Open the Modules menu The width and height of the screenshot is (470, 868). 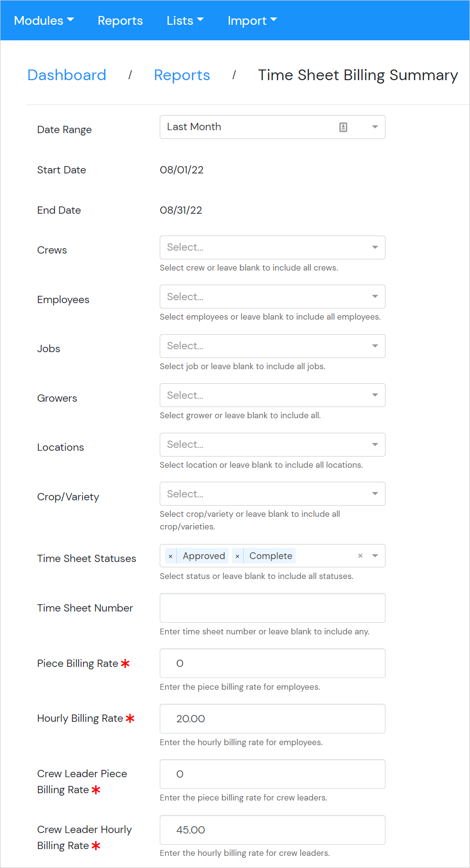pyautogui.click(x=44, y=20)
